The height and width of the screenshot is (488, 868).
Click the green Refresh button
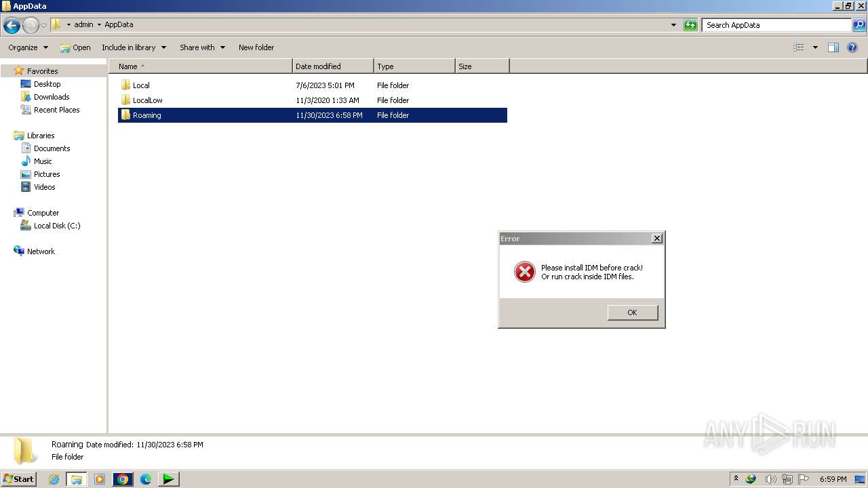(690, 25)
